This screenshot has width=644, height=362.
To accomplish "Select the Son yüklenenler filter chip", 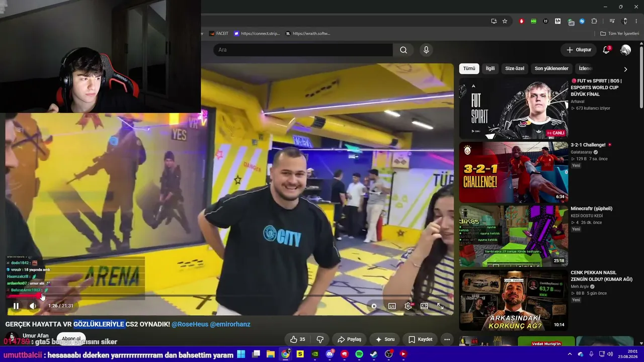I will tap(551, 68).
